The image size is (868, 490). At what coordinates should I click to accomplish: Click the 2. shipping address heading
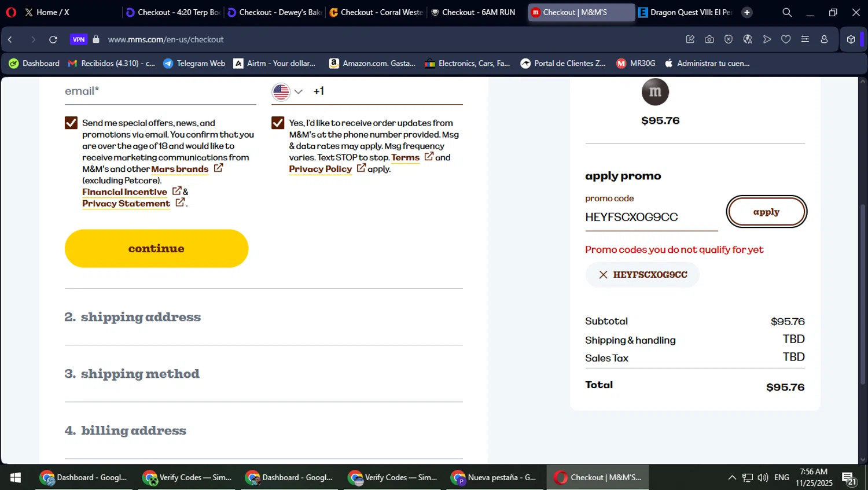tap(133, 317)
